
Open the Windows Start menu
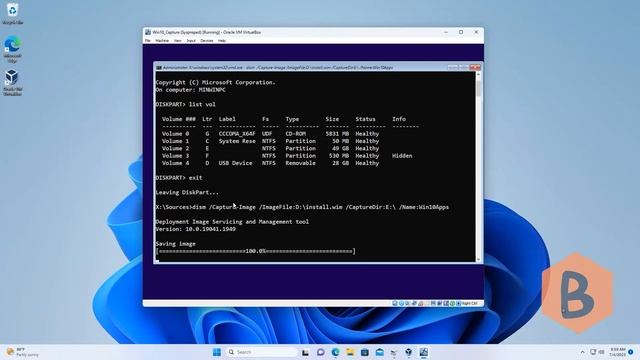(217, 352)
